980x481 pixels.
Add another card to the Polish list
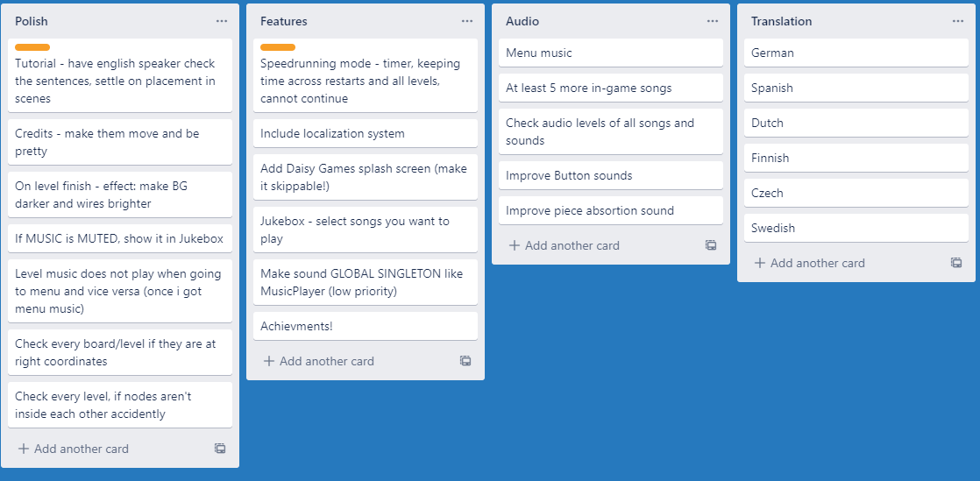tap(74, 449)
